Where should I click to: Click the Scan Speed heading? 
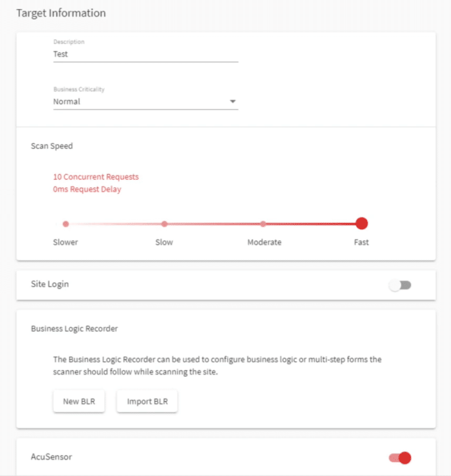coord(52,146)
